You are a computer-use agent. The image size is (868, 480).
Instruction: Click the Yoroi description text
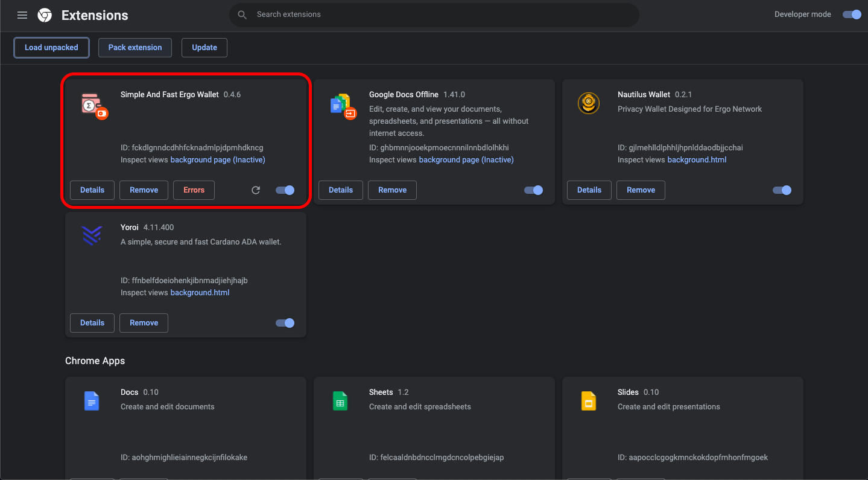(201, 242)
